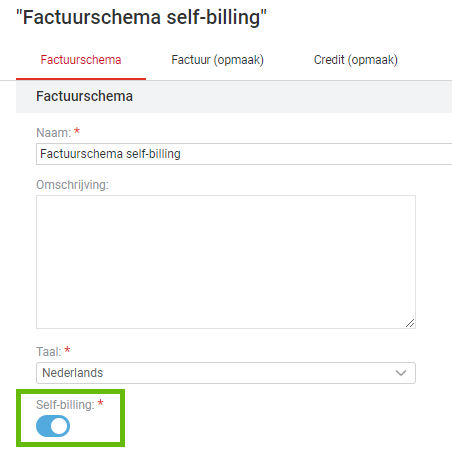
Task: Click the Naam input field
Action: tap(244, 154)
